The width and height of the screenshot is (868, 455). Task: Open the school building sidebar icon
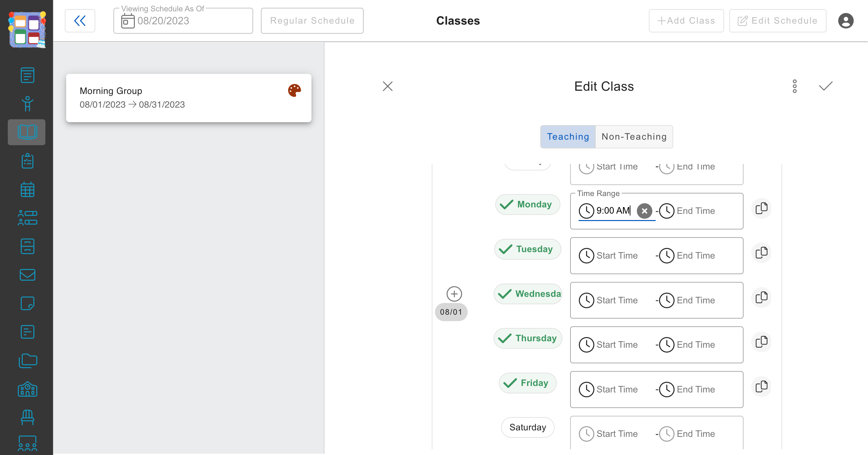[x=27, y=389]
